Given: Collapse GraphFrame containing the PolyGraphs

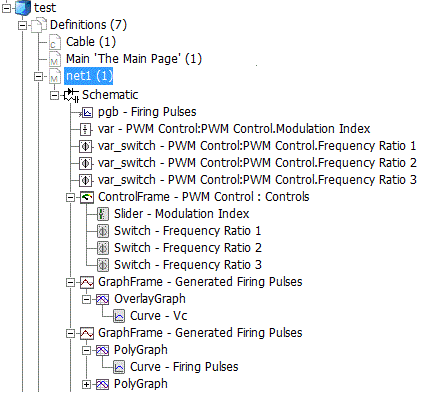Looking at the screenshot, I should pos(70,334).
